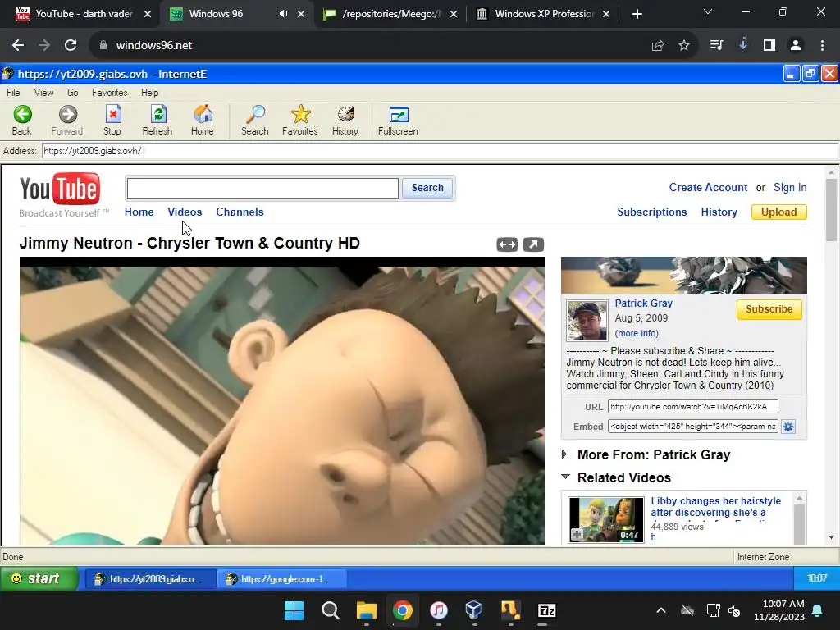Open Chrome three-dot menu
This screenshot has height=630, width=840.
[x=822, y=46]
